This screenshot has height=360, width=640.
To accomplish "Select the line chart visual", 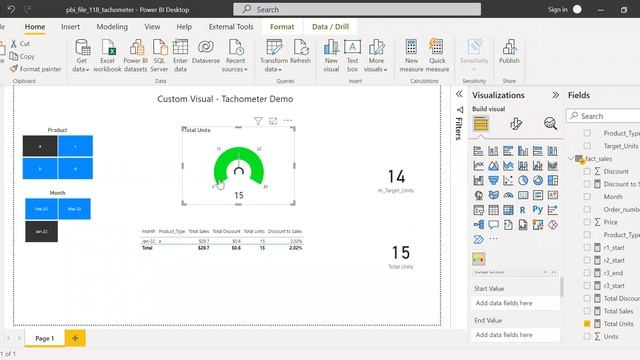I will tap(478, 166).
